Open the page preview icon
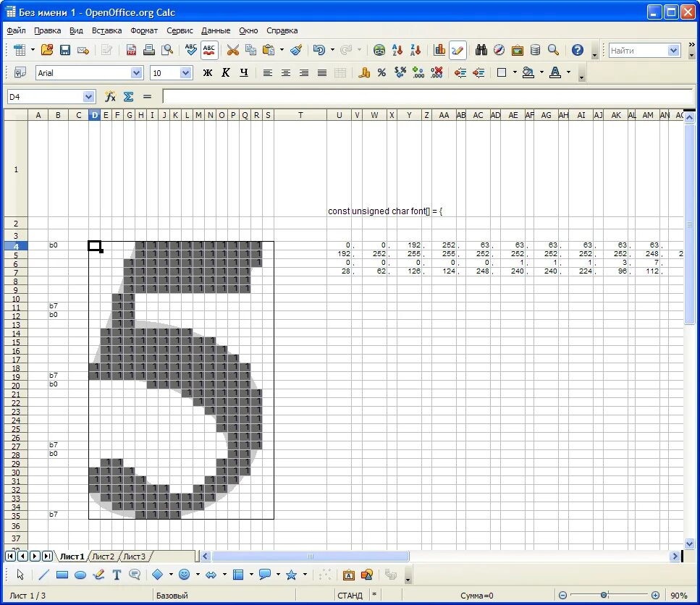Viewport: 700px width, 605px height. coord(167,50)
